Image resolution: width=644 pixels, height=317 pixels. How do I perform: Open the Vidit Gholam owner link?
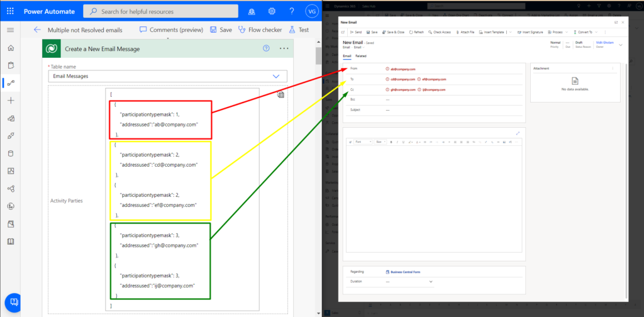coord(604,42)
